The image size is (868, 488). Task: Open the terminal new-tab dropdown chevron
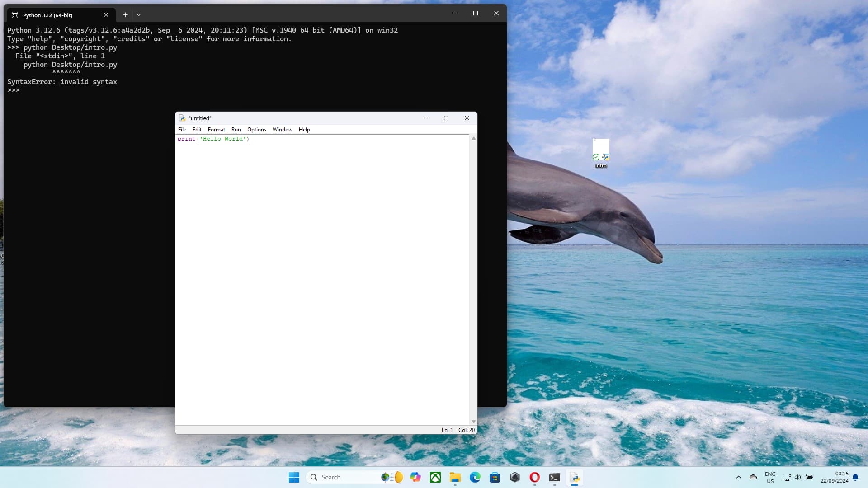point(139,15)
